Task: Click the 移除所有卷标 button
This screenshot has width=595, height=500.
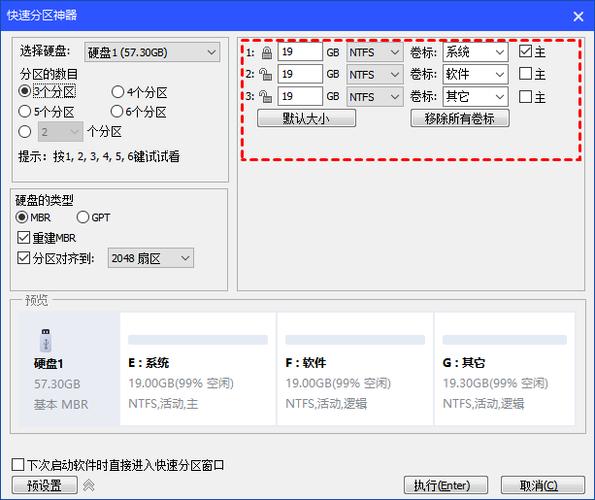Action: click(460, 118)
